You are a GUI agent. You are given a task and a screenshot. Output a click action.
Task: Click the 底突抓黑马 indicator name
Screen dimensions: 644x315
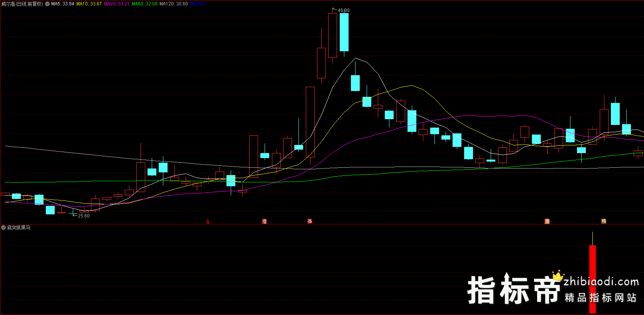pyautogui.click(x=18, y=227)
